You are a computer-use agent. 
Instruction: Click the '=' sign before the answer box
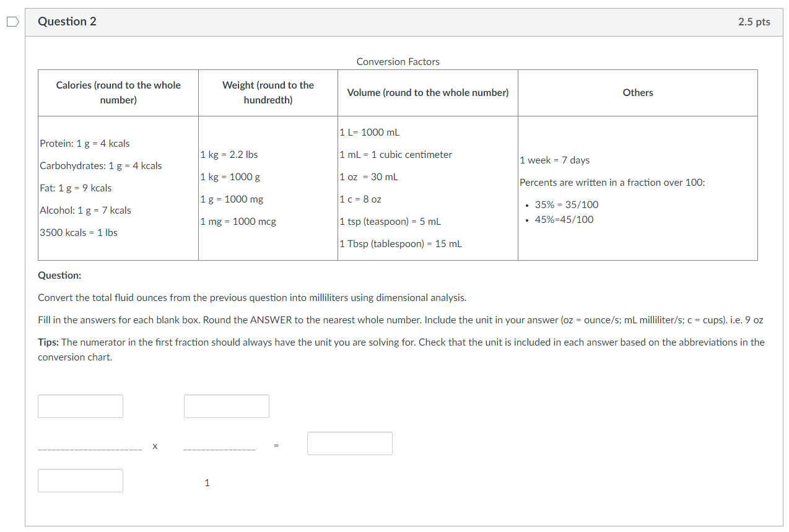pyautogui.click(x=277, y=445)
